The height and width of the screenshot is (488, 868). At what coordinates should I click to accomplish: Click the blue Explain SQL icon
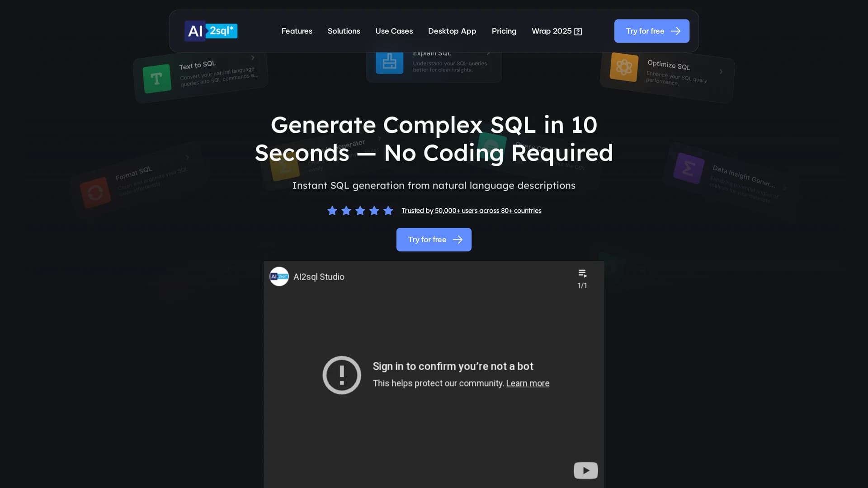point(389,62)
